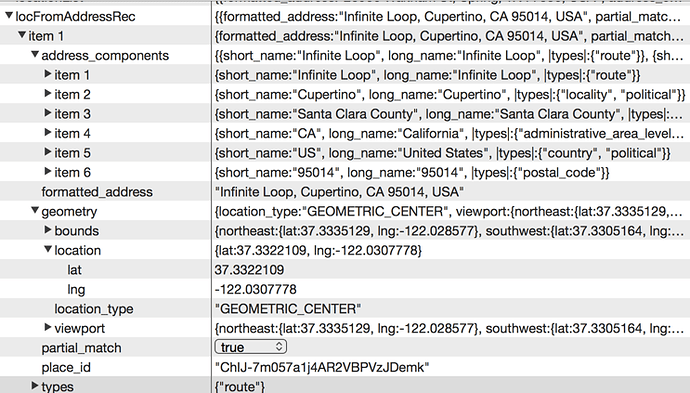The height and width of the screenshot is (393, 690).
Task: Expand item 5 United States entry
Action: (48, 152)
